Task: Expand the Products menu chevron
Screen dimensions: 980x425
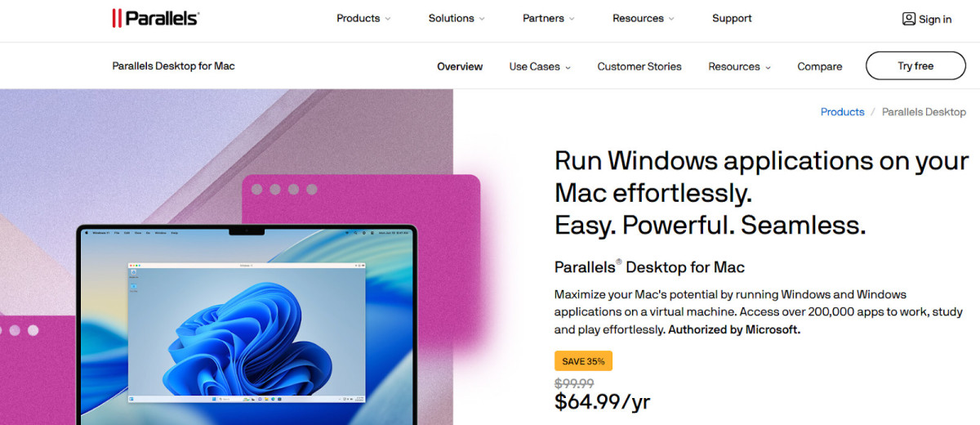Action: pyautogui.click(x=388, y=19)
